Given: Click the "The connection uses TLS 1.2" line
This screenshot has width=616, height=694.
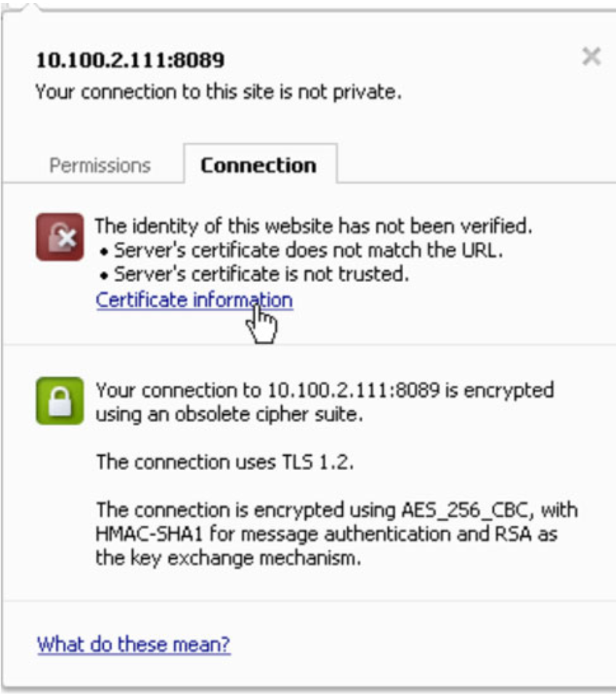Looking at the screenshot, I should tap(225, 461).
